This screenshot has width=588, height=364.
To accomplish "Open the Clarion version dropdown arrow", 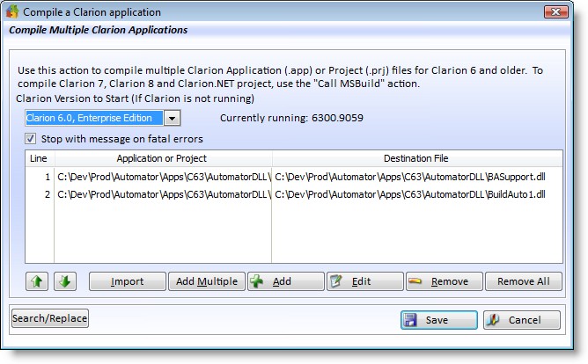I will click(x=172, y=118).
